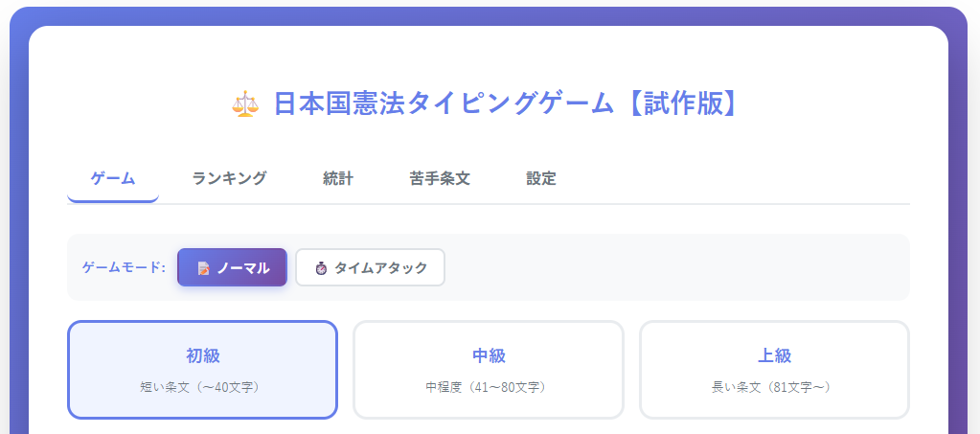Select the 中級 difficulty card
The image size is (980, 434).
pyautogui.click(x=489, y=370)
